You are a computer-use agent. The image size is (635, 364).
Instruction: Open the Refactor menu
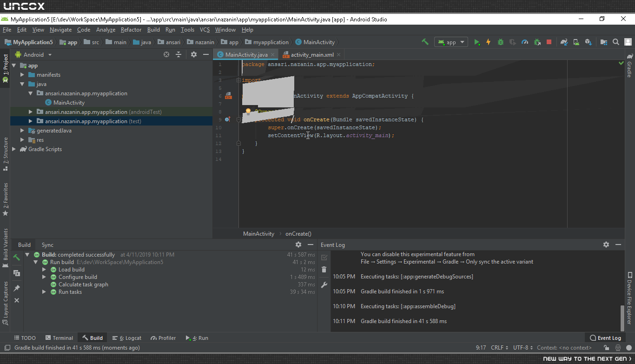tap(131, 30)
